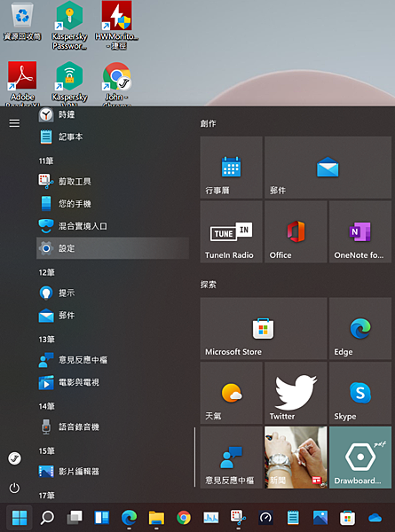Click the 創作 tile group title
Screen dimensions: 395x532
(208, 123)
